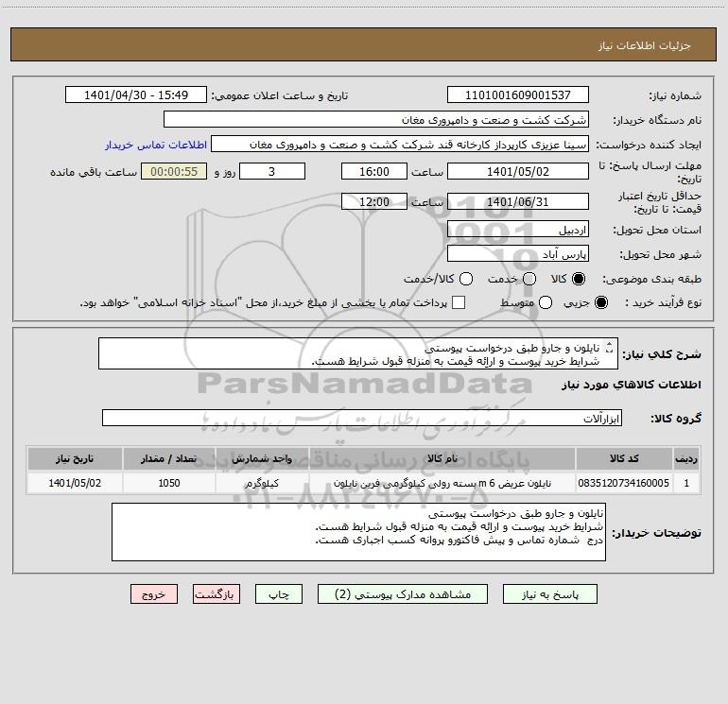Click the price validity date 1401/06/31 field
Image resolution: width=728 pixels, height=704 pixels.
pos(518,201)
